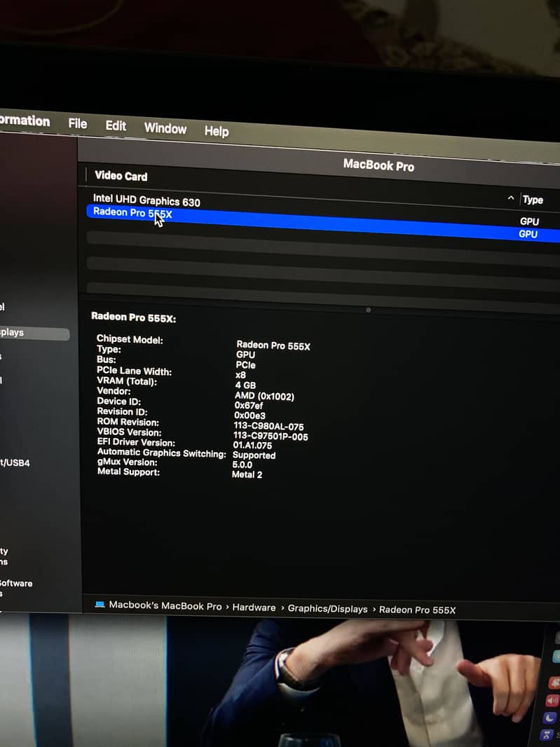Click the GPU type cell for Intel UHD Graphics
This screenshot has height=747, width=560.
[529, 221]
